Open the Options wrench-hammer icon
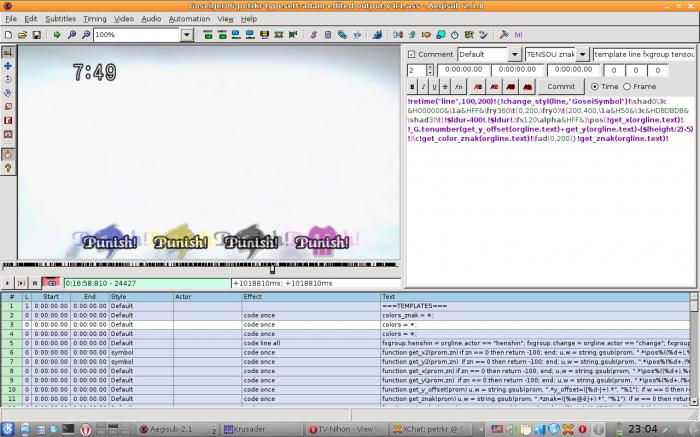Screen dimensions: 700x437 click(x=504, y=35)
